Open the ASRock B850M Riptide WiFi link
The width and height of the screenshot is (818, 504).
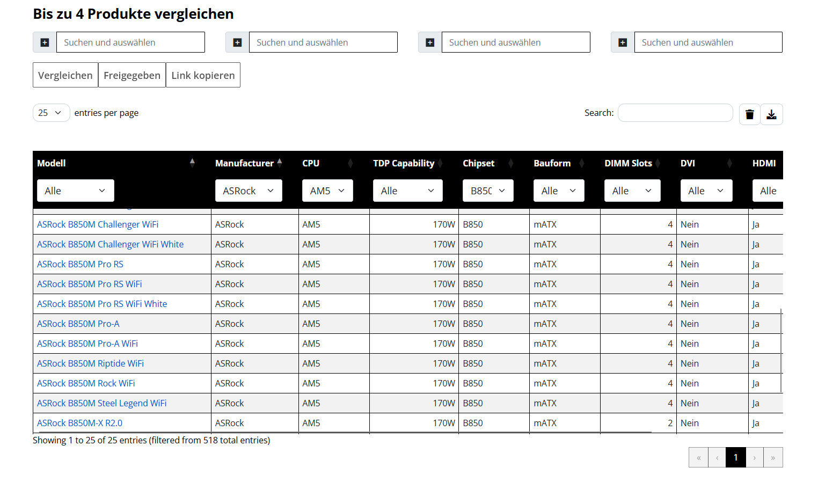pyautogui.click(x=90, y=363)
